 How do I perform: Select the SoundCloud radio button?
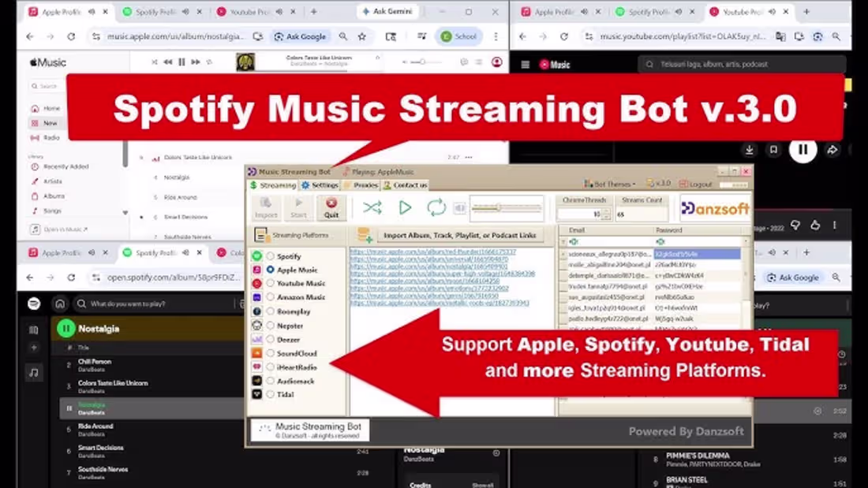pyautogui.click(x=270, y=353)
